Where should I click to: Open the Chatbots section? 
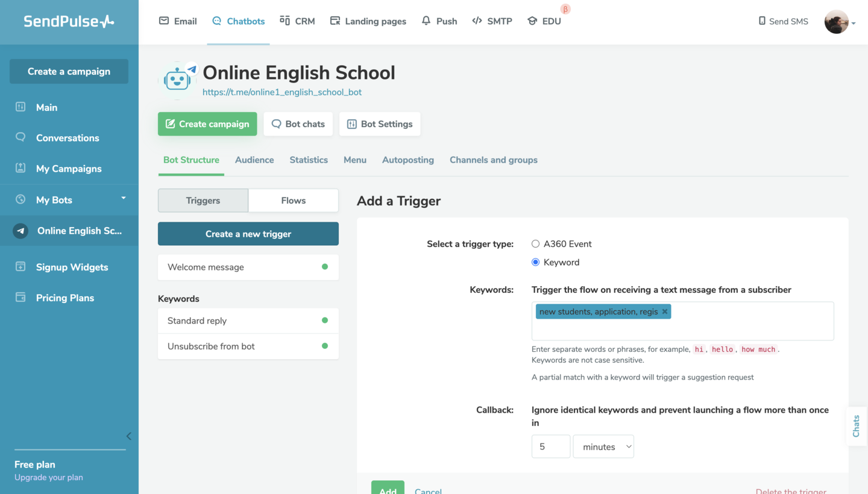[238, 21]
